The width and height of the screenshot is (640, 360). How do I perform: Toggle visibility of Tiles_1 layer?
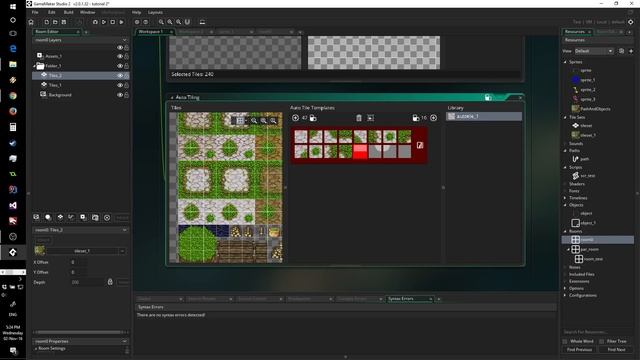[120, 85]
